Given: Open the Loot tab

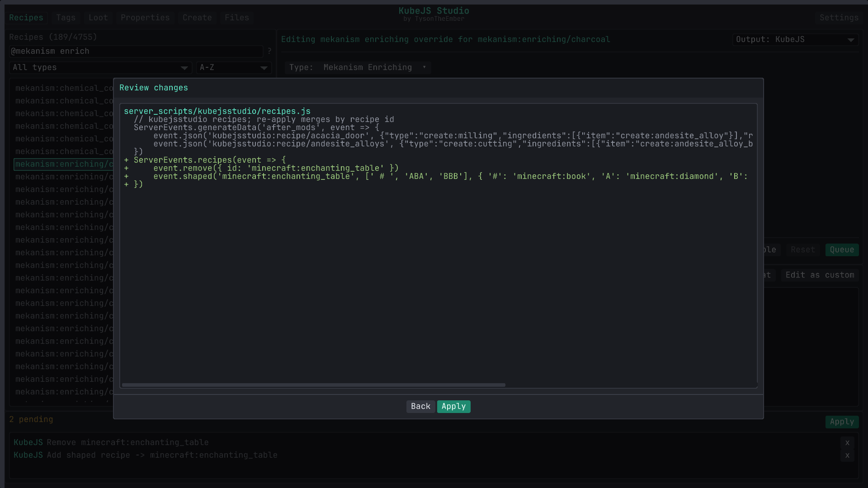Looking at the screenshot, I should point(98,18).
